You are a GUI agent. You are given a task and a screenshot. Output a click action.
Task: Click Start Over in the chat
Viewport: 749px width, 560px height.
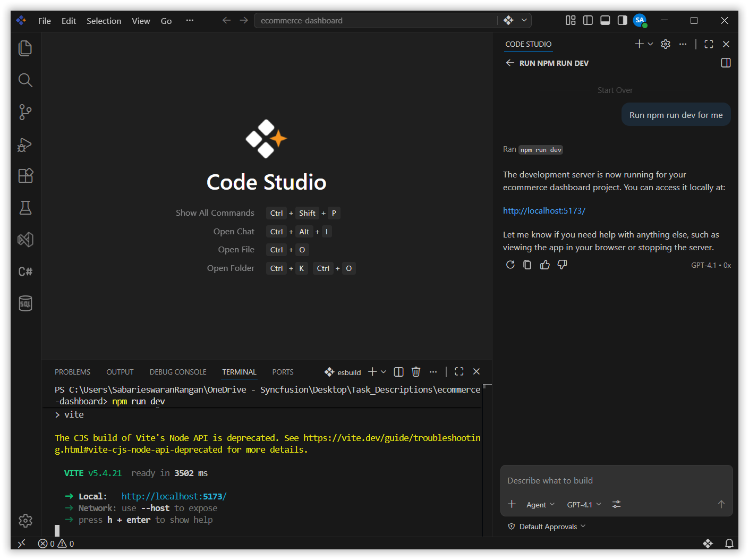coord(615,90)
